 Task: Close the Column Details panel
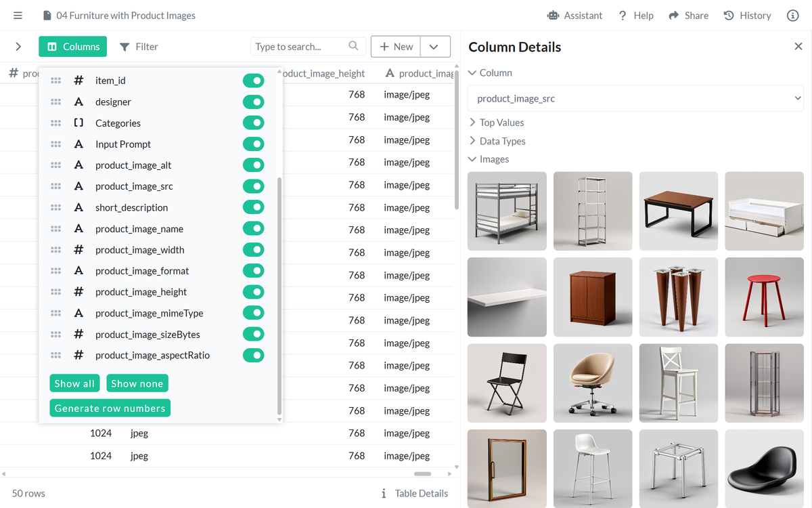798,46
